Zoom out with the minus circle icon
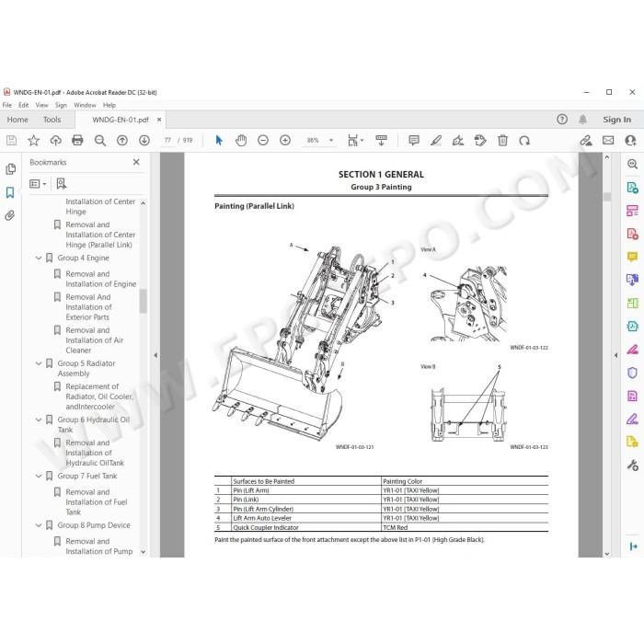 263,141
